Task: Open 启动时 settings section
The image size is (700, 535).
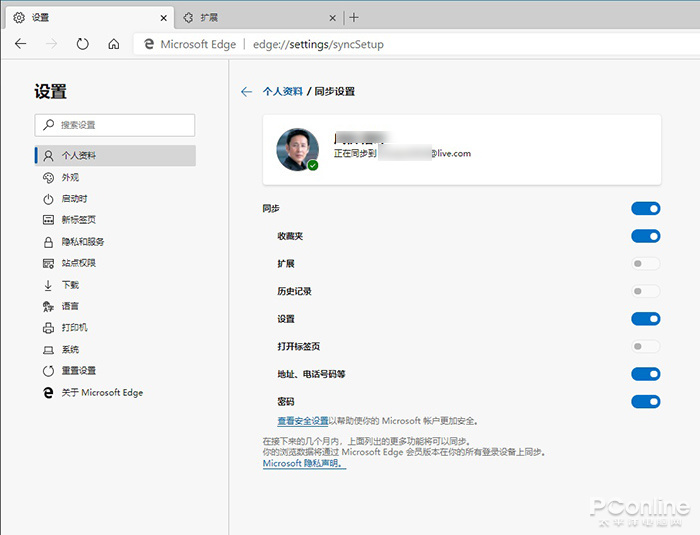Action: (115, 199)
